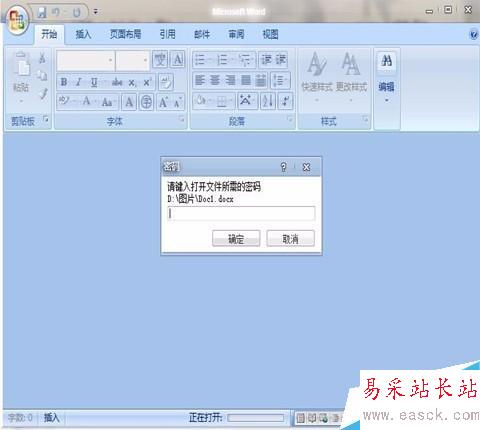Click the password input field
This screenshot has height=430, width=480.
pyautogui.click(x=241, y=213)
